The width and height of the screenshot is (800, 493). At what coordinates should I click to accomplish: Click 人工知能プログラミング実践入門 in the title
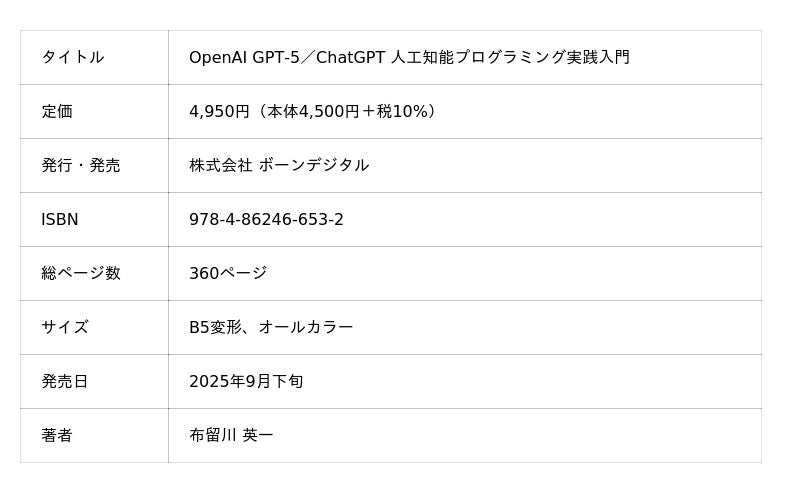coord(510,58)
